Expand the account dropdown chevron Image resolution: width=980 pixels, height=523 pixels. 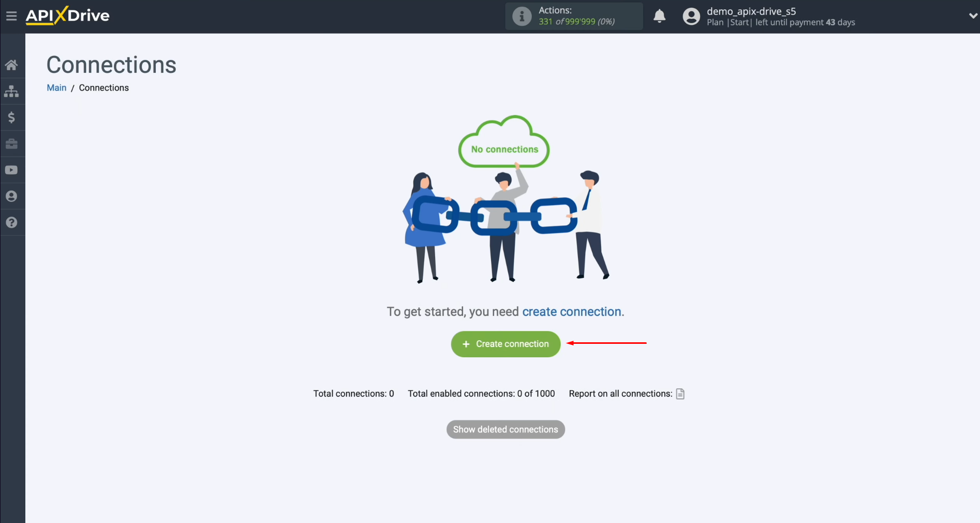[972, 16]
